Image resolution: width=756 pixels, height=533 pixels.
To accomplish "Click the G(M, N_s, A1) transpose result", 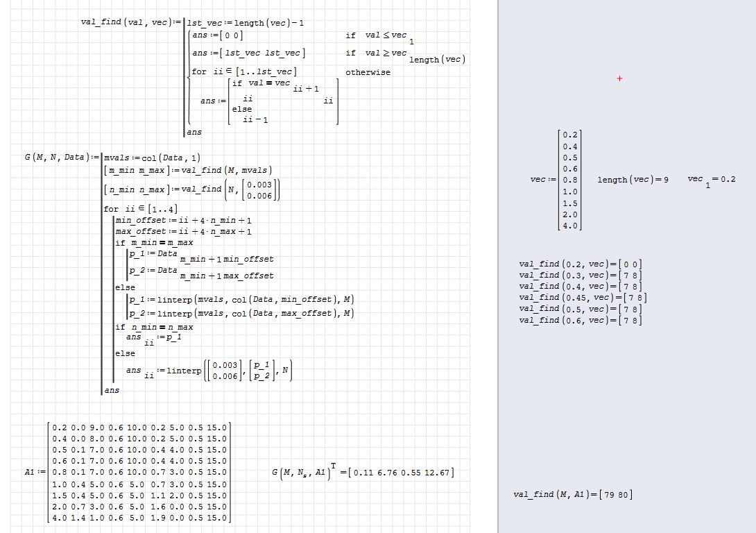I will pos(363,473).
